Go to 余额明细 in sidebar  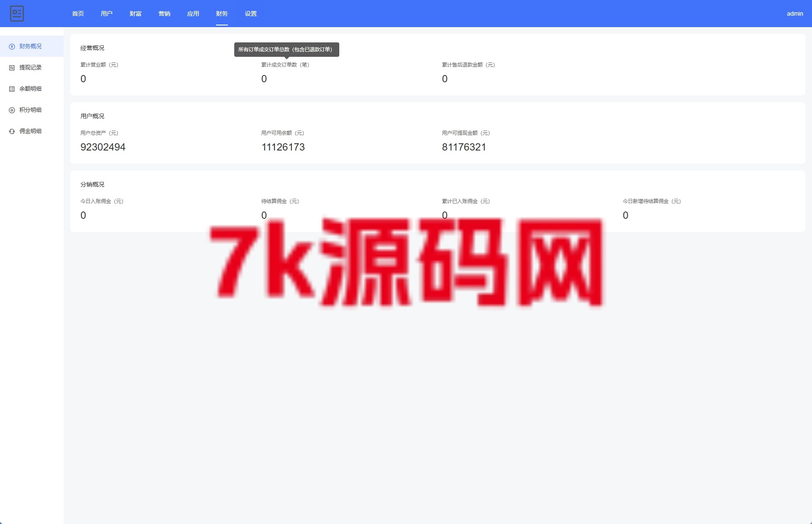click(x=32, y=89)
